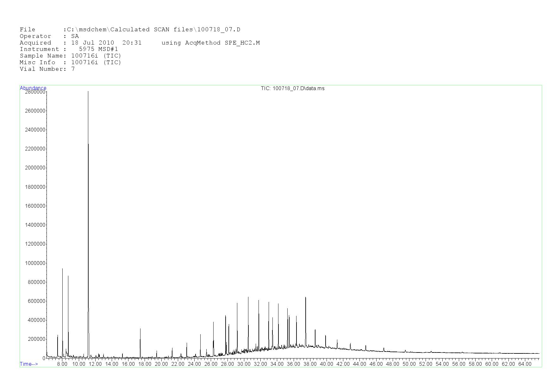Click the Time--> axis label
Viewport: 555px width, 392px height.
click(29, 364)
